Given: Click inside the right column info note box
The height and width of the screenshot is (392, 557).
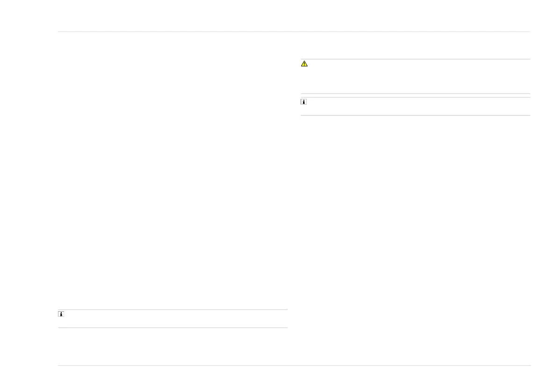Looking at the screenshot, I should tap(415, 107).
